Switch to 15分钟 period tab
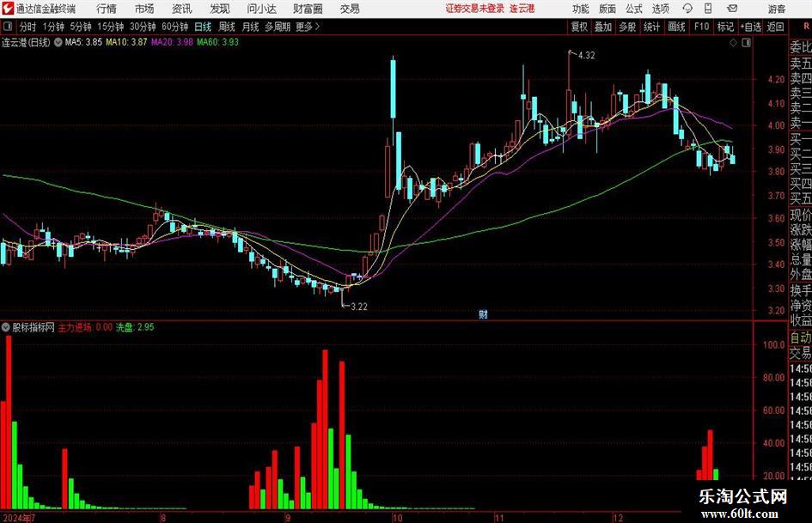812x523 pixels. tap(110, 27)
